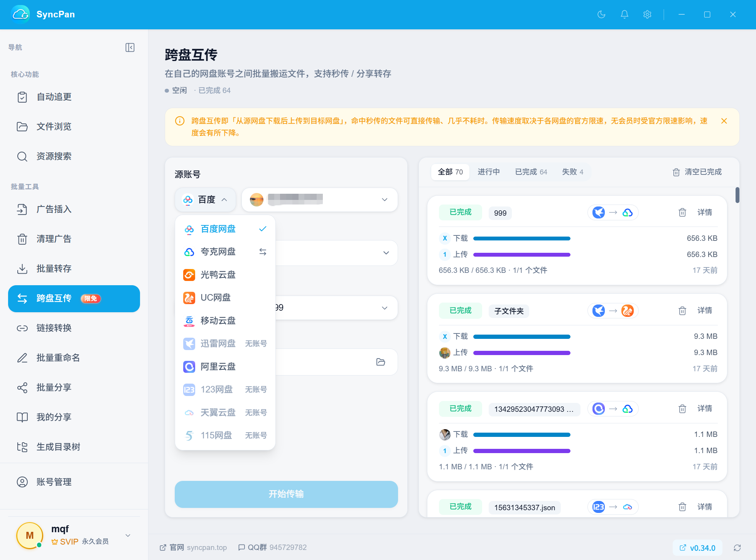Screen dimensions: 756x560
Task: Open 生成目录树 tool
Action: tap(74, 447)
